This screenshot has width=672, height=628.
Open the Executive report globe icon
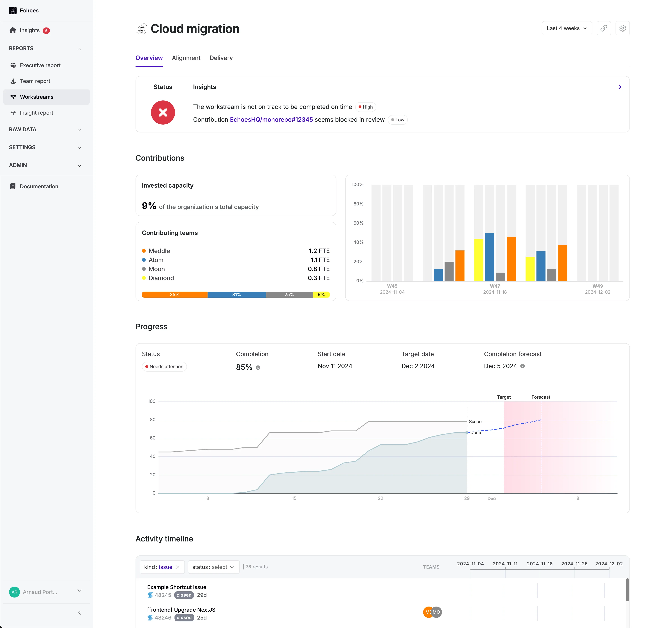click(13, 65)
